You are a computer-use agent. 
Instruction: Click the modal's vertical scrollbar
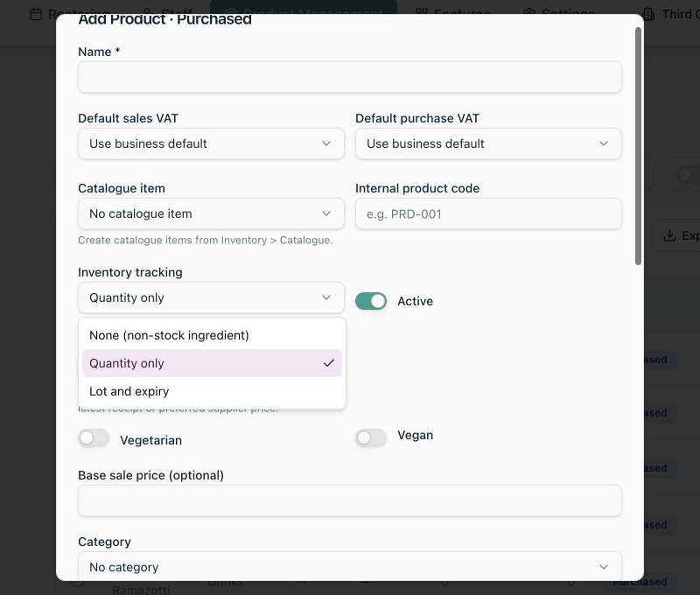tap(638, 146)
